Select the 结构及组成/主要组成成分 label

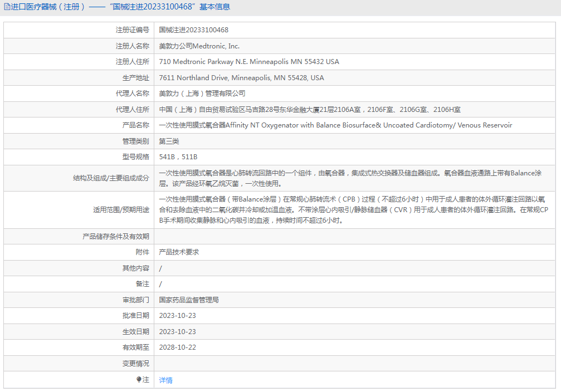tap(111, 178)
